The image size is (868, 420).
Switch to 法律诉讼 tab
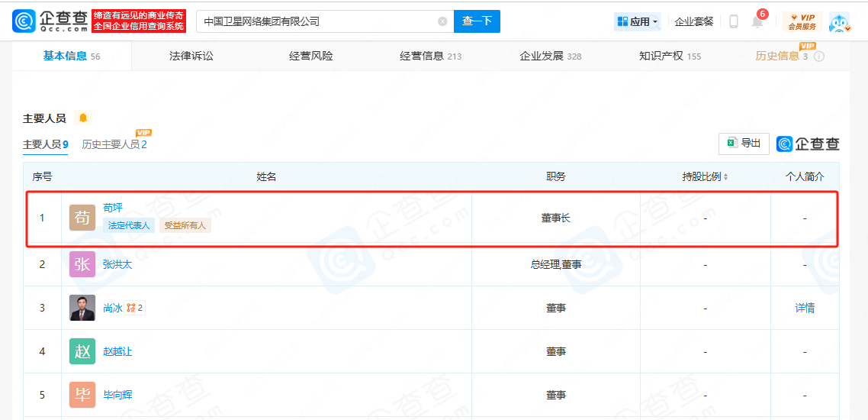pos(191,56)
